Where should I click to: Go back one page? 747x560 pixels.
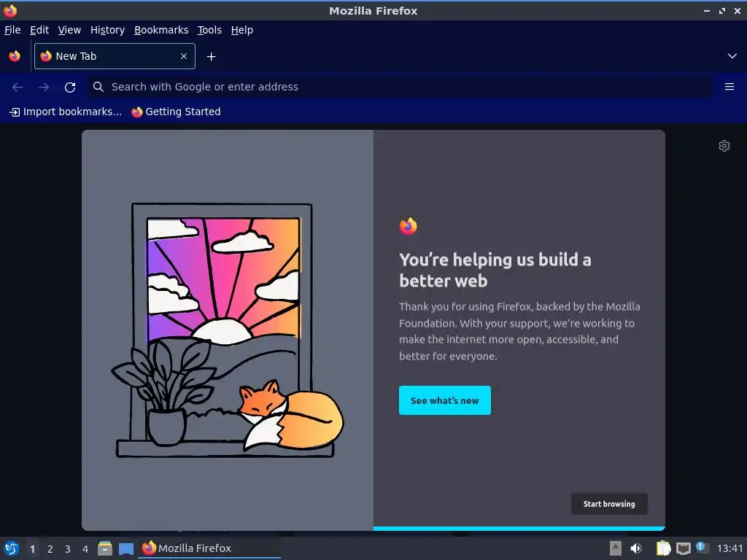coord(18,87)
